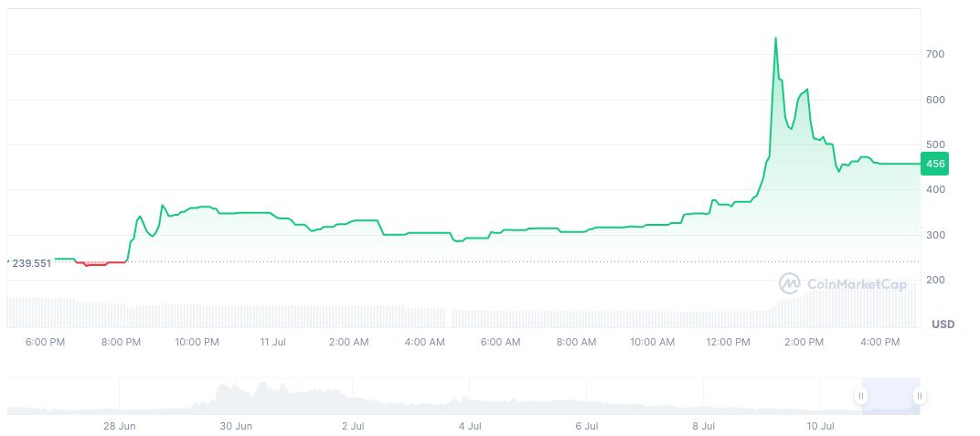The image size is (980, 436).
Task: Click the 4:00 AM time axis label
Action: [425, 342]
